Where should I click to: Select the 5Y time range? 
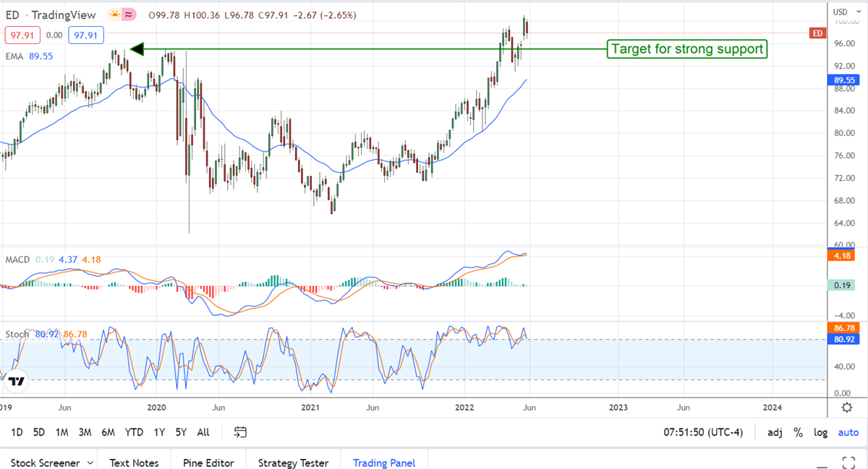[x=181, y=432]
